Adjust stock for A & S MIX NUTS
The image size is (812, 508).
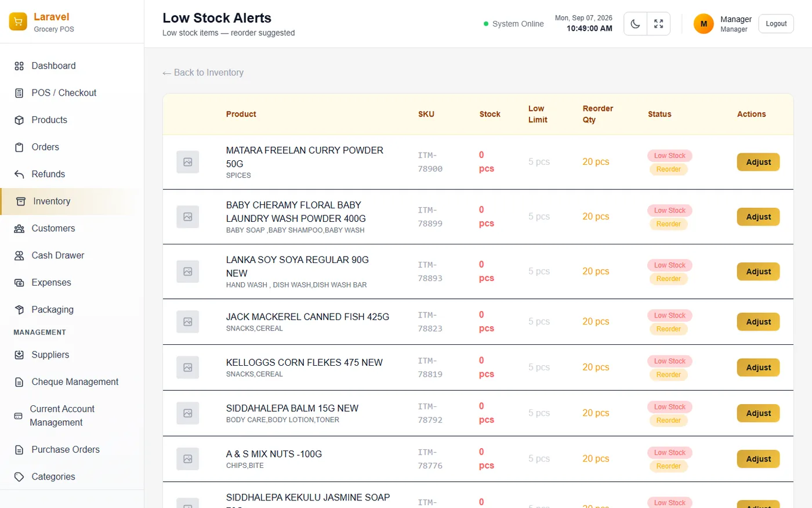click(758, 459)
